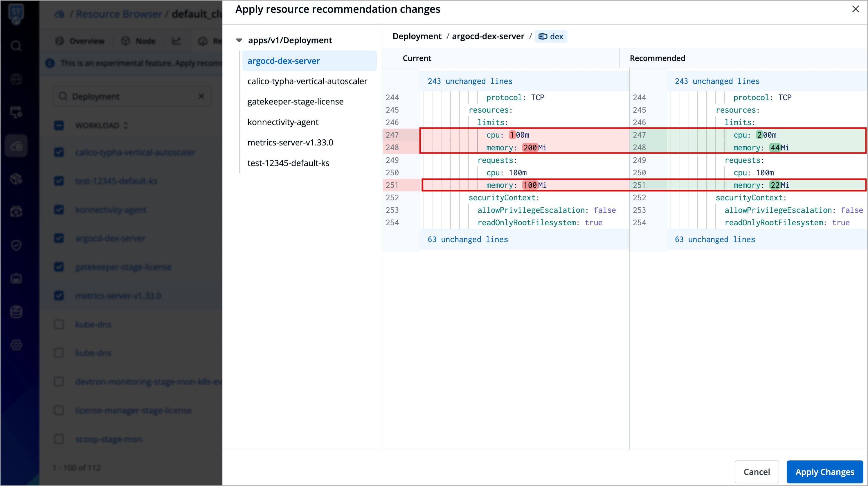Screen dimensions: 868x486
Task: Click the search icon in left sidebar
Action: [16, 46]
